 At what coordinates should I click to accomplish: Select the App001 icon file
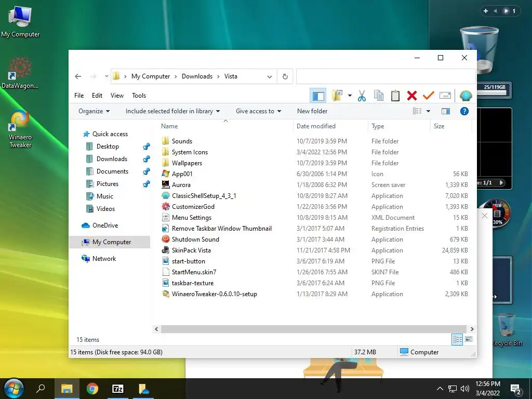coord(182,174)
